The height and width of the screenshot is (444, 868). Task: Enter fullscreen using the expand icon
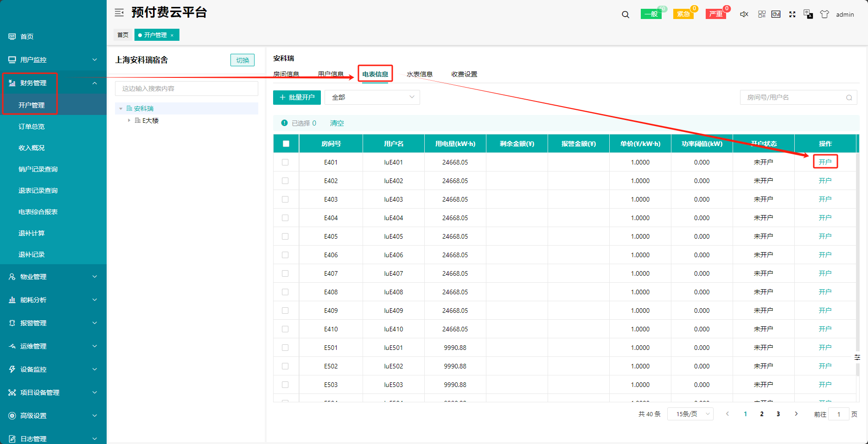[792, 14]
